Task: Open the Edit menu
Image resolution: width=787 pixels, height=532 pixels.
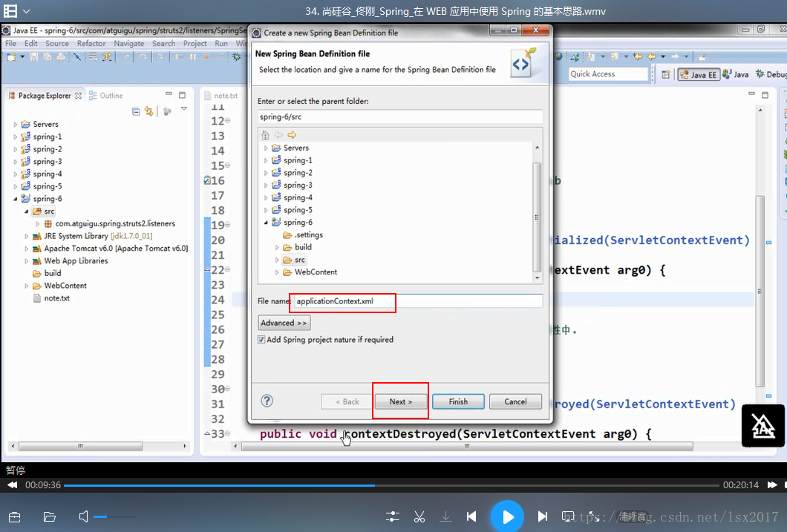Action: click(x=30, y=44)
